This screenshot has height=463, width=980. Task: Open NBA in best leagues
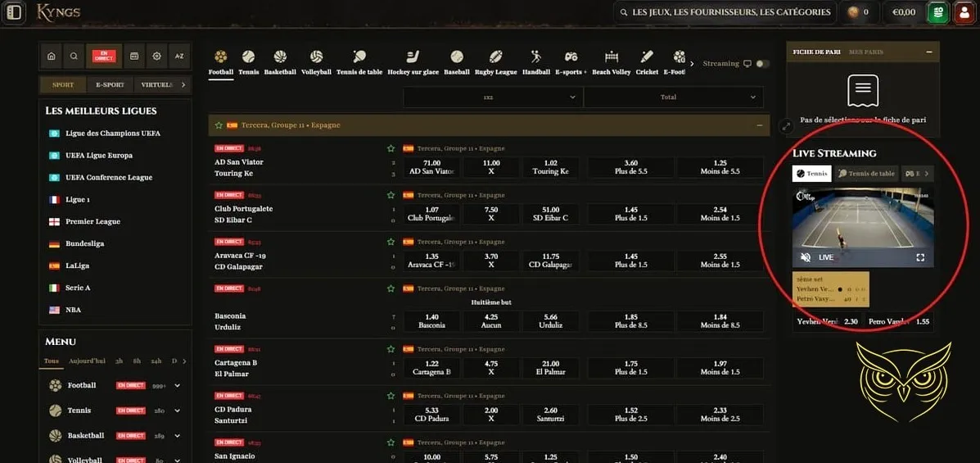coord(73,310)
